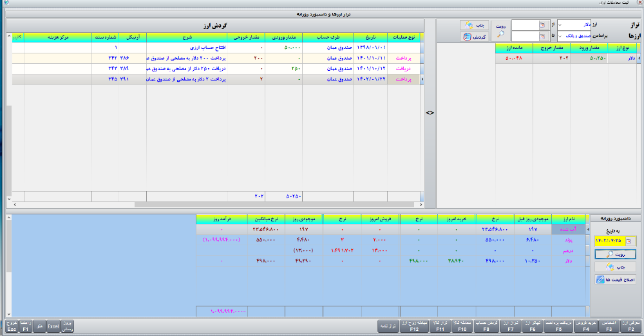
Task: Click تراز کالا F11 button
Action: (x=440, y=326)
